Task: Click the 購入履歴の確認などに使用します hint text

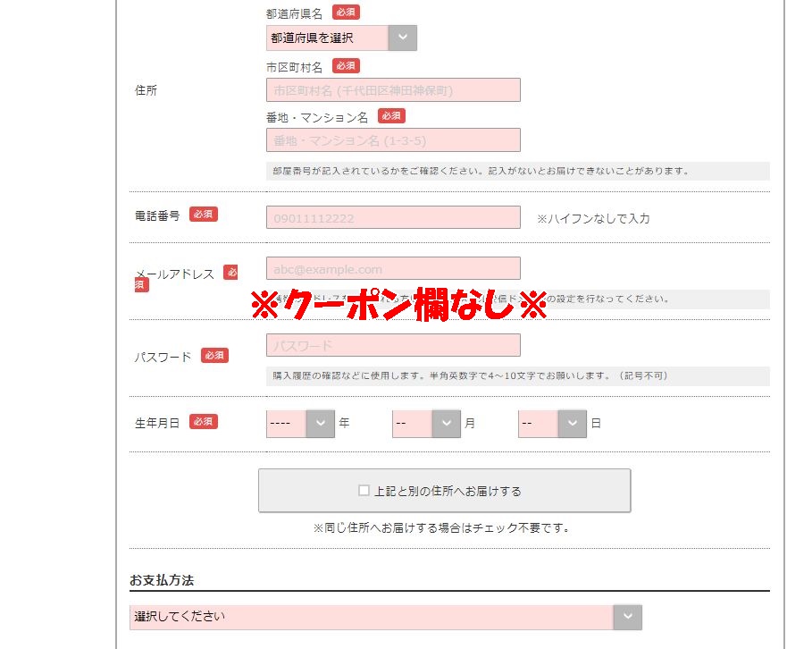Action: click(470, 375)
